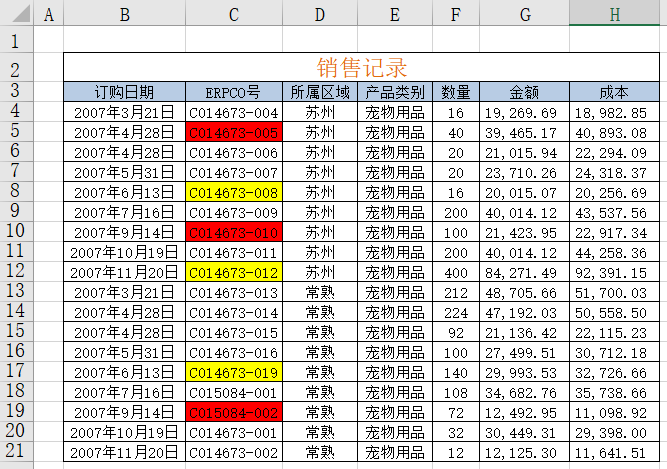This screenshot has height=469, width=667.
Task: Click the 成本 header cell
Action: pyautogui.click(x=614, y=92)
